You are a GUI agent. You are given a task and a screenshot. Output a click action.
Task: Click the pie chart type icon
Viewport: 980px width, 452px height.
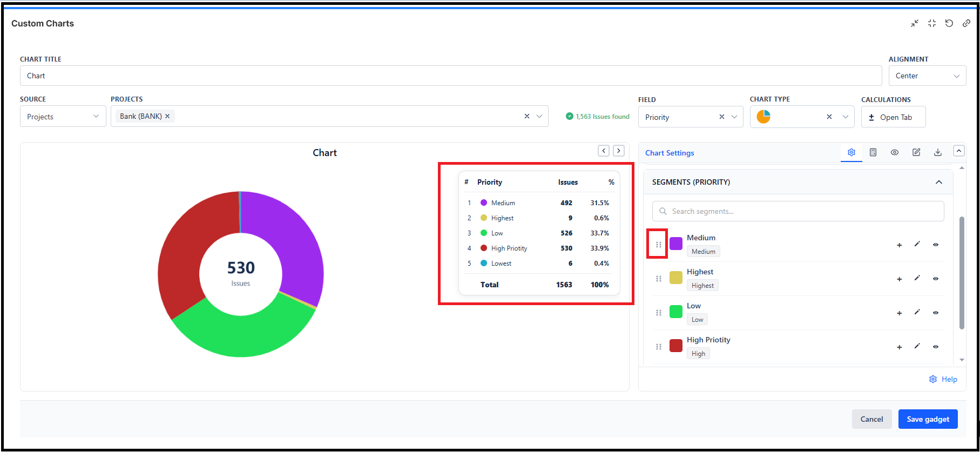763,117
